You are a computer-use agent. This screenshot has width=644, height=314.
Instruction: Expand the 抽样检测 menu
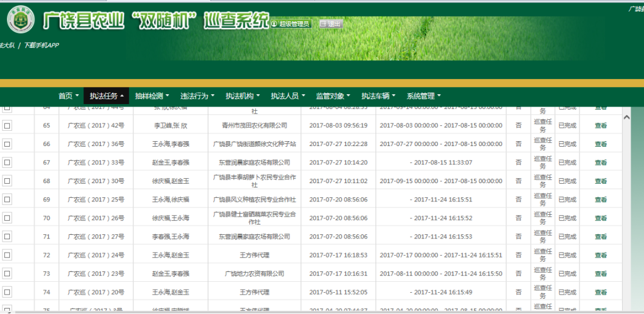pos(152,96)
